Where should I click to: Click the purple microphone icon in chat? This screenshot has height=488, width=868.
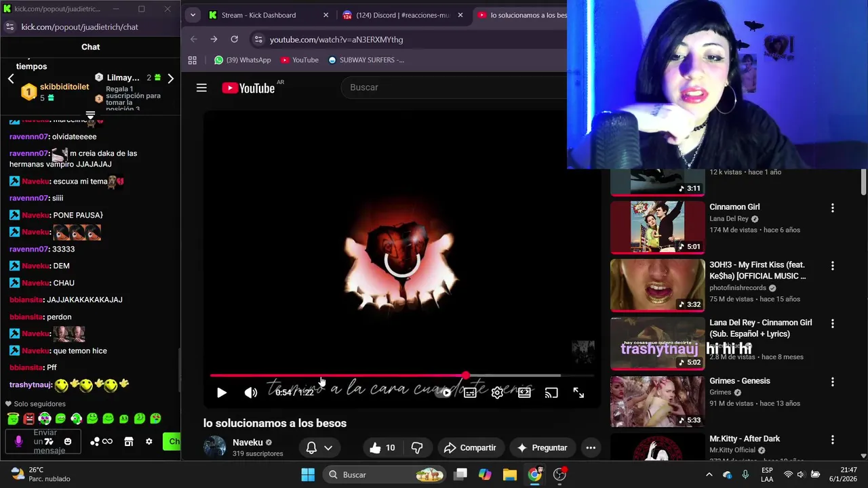[18, 441]
